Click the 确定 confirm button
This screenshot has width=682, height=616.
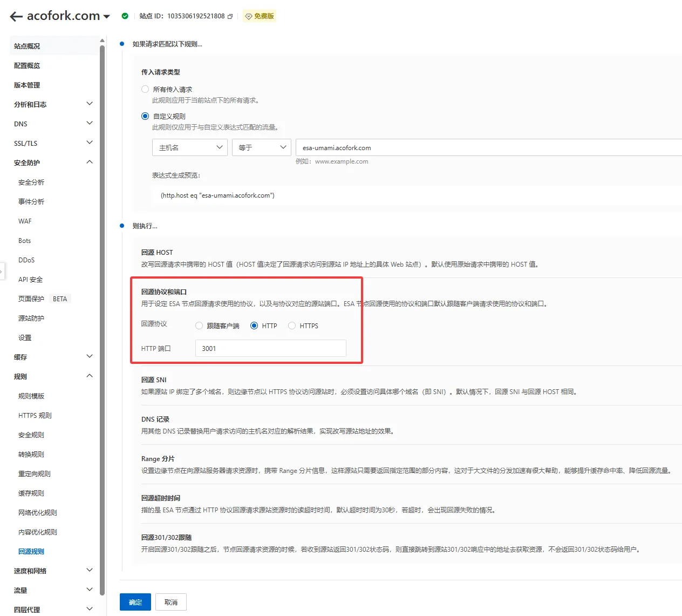[x=135, y=602]
